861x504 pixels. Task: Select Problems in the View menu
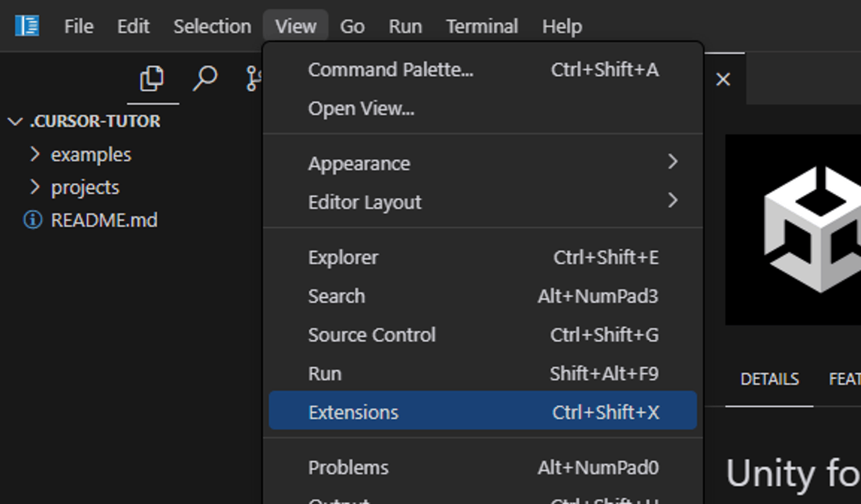click(483, 468)
